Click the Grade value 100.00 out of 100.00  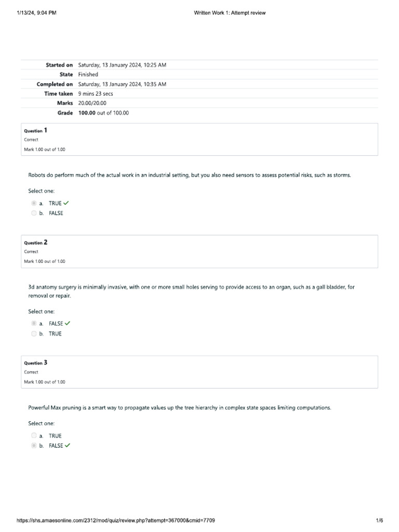click(103, 113)
